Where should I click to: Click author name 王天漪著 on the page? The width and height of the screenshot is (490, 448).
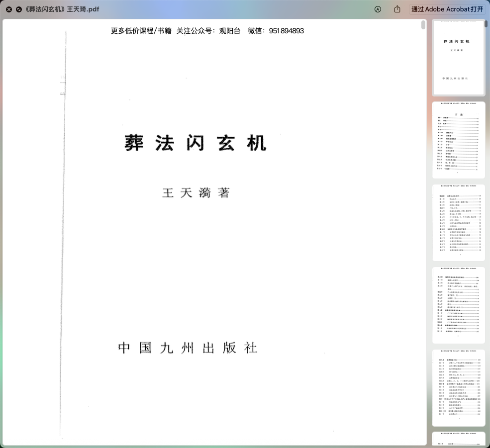(x=196, y=193)
